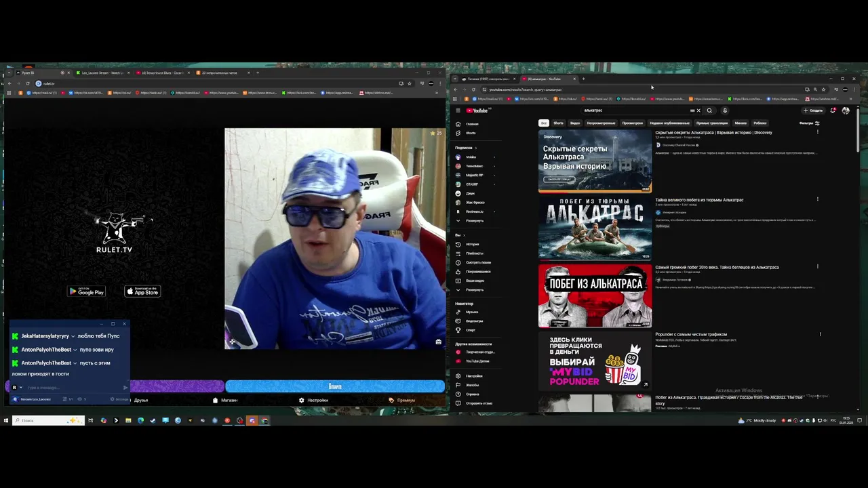Open Настройки in YouTube sidebar
The image size is (868, 488).
click(x=474, y=376)
